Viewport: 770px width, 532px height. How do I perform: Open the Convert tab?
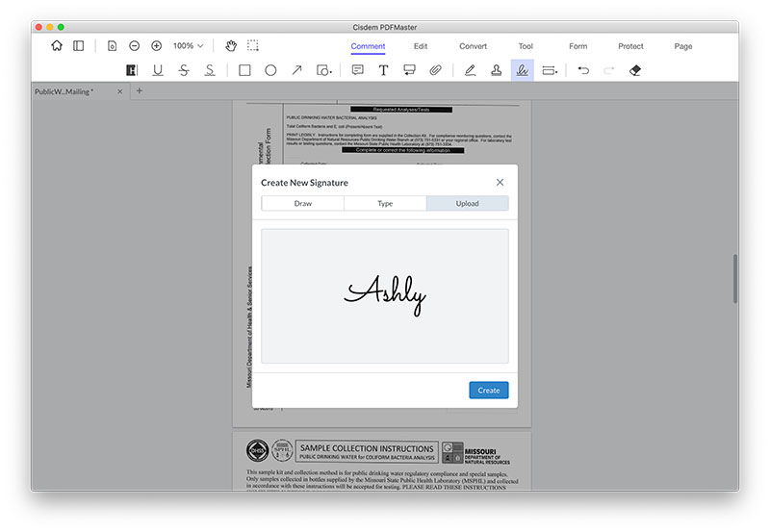[x=473, y=46]
